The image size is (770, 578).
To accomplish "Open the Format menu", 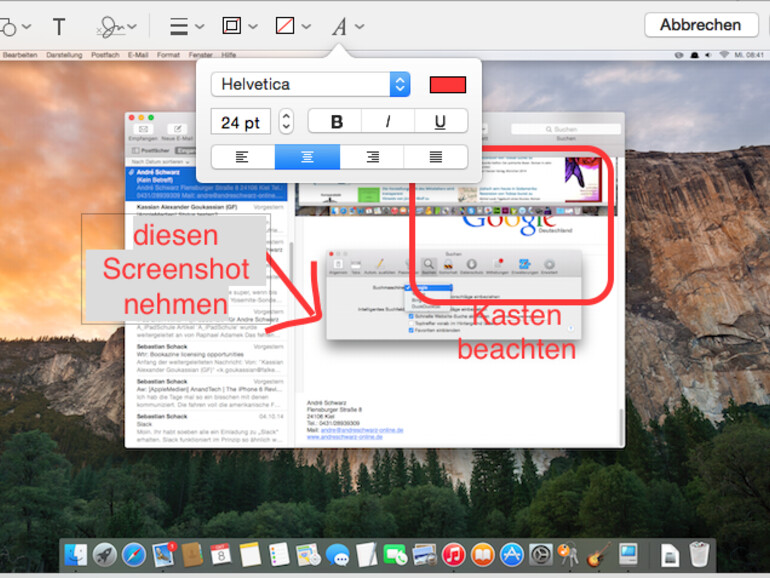I will [x=168, y=55].
